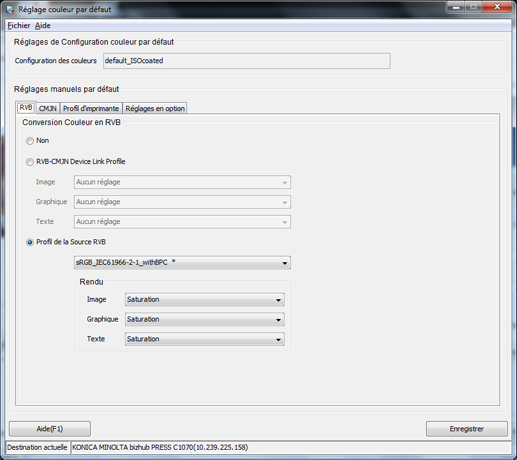Open the Réglages en option tab
The height and width of the screenshot is (460, 517).
pyautogui.click(x=155, y=108)
